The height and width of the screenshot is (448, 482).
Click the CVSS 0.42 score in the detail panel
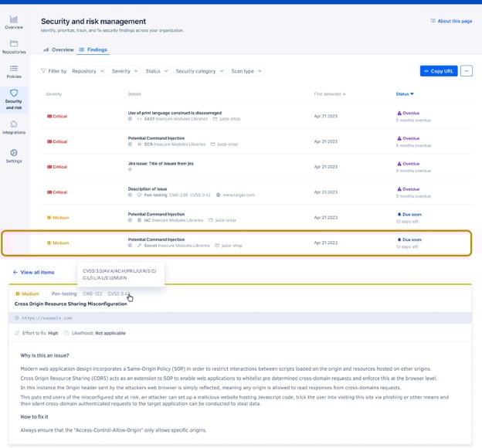(x=119, y=294)
